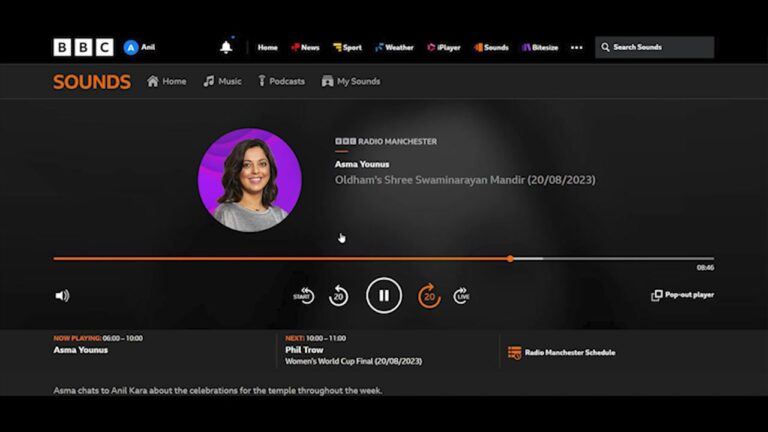
Task: Pause playback
Action: 384,295
